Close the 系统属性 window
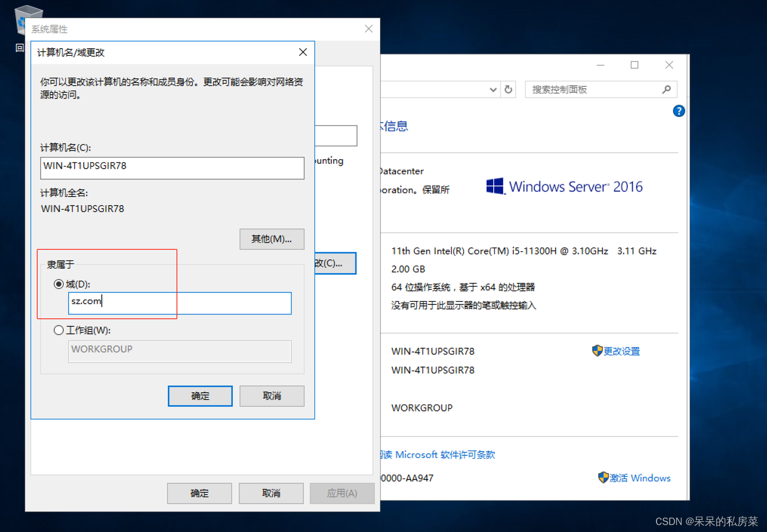This screenshot has height=532, width=767. click(368, 29)
